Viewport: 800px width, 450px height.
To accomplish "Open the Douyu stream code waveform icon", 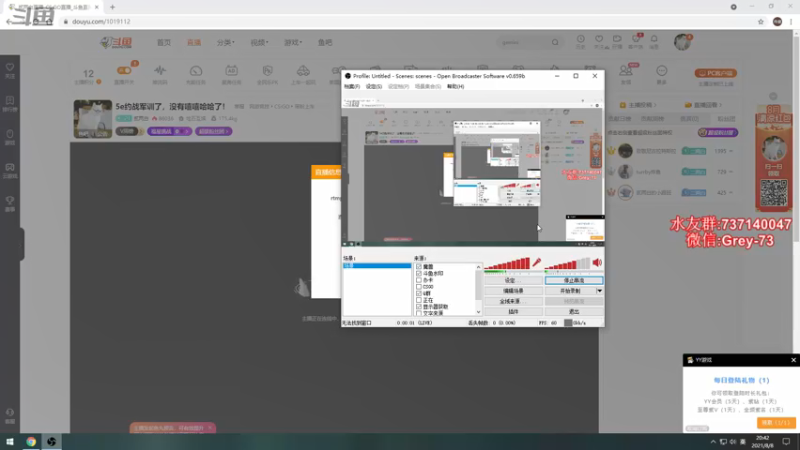I will click(160, 70).
